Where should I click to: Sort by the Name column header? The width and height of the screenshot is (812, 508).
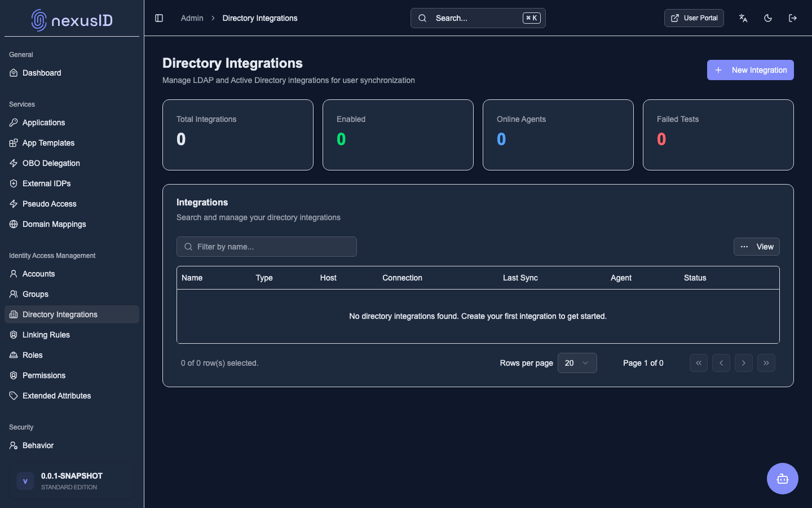[192, 278]
